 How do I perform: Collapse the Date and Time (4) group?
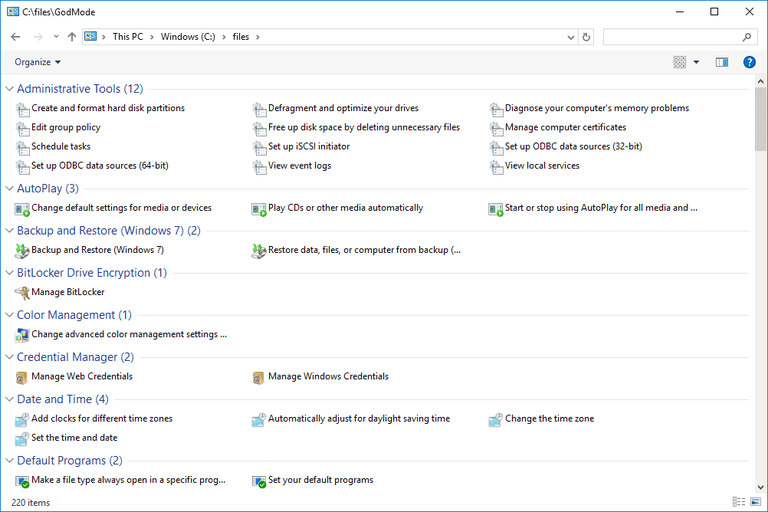pyautogui.click(x=9, y=399)
